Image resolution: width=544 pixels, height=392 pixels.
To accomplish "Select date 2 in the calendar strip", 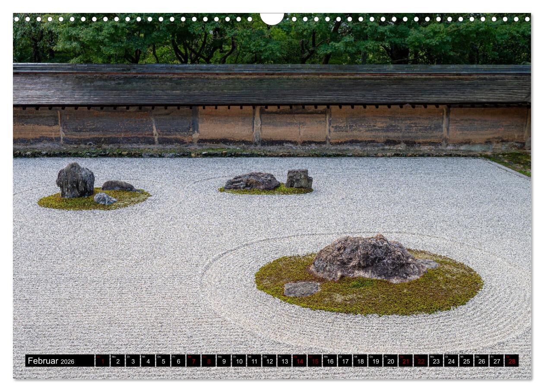I will [x=117, y=361].
